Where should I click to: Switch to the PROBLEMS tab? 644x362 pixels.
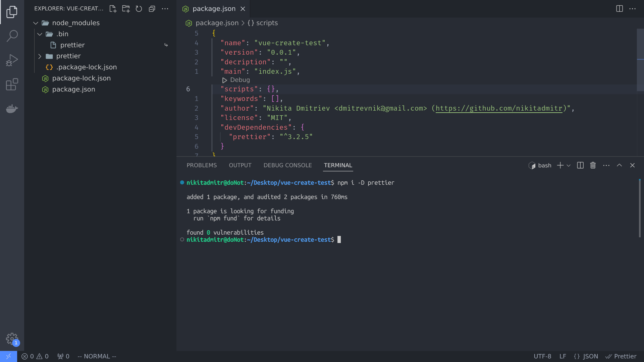click(202, 165)
